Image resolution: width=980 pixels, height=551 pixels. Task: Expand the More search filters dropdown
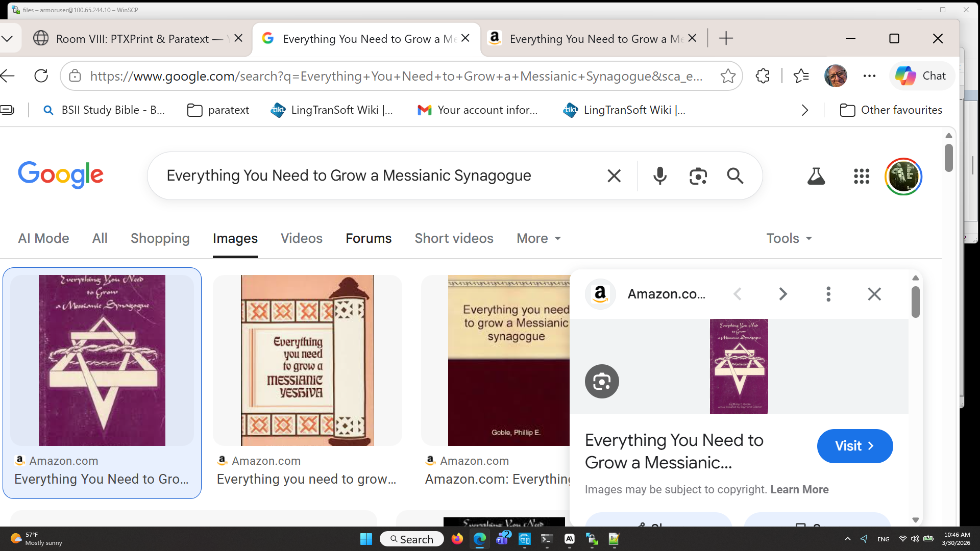coord(538,238)
